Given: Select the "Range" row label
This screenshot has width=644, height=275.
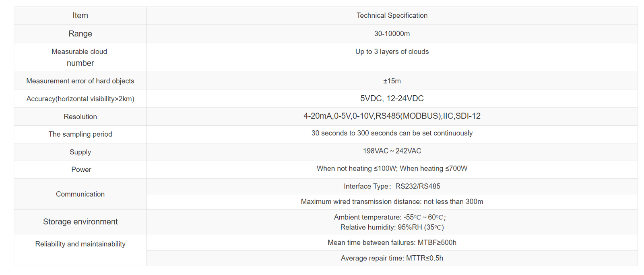Looking at the screenshot, I should (x=80, y=34).
